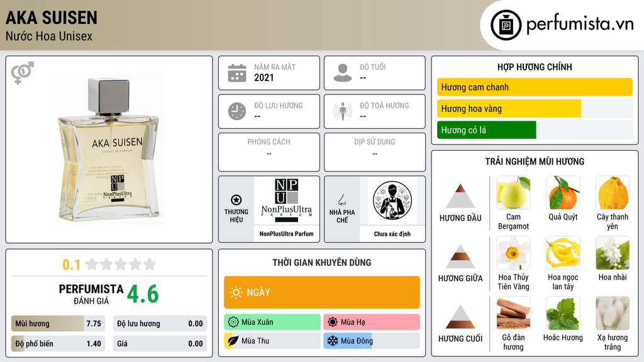
Task: Click the Hương cuối pyramid icon
Action: [460, 317]
